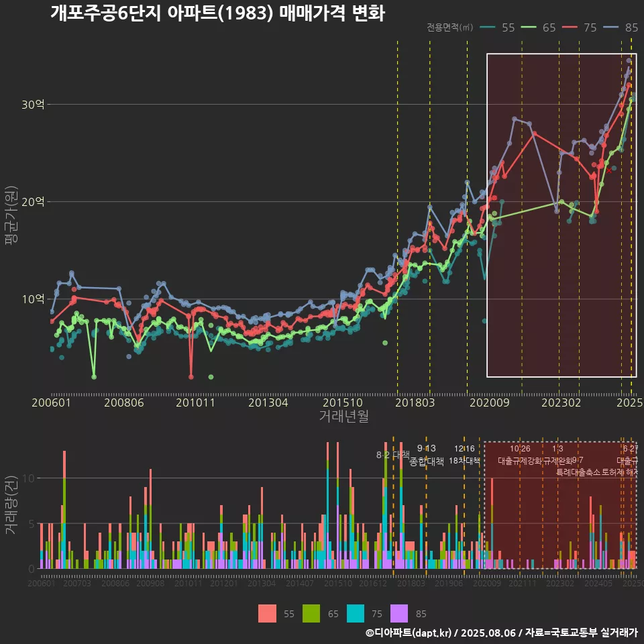Click 201407 on the volume chart x-axis
Image resolution: width=644 pixels, height=644 pixels.
[x=300, y=583]
